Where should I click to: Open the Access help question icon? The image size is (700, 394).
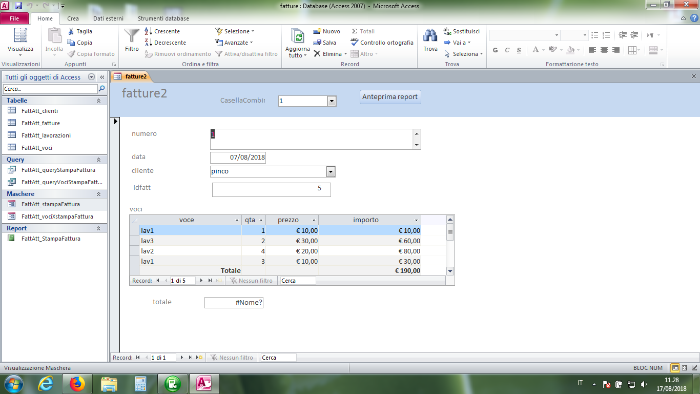694,18
